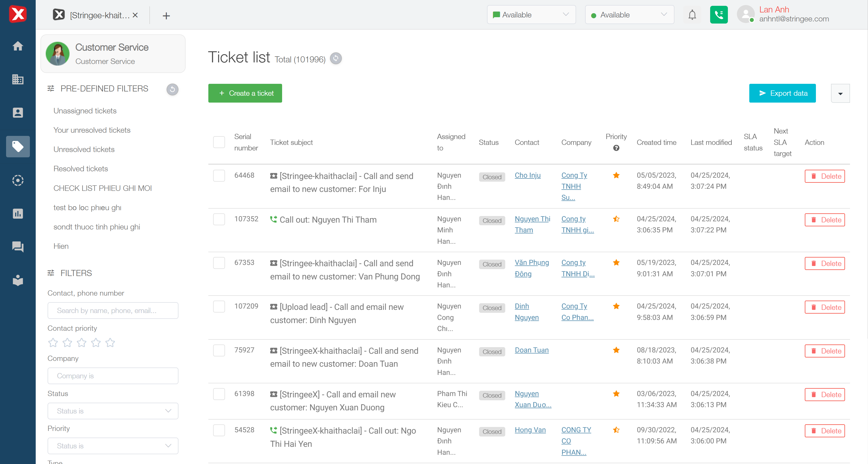Open the home icon in sidebar
Image resolution: width=868 pixels, height=464 pixels.
[17, 46]
